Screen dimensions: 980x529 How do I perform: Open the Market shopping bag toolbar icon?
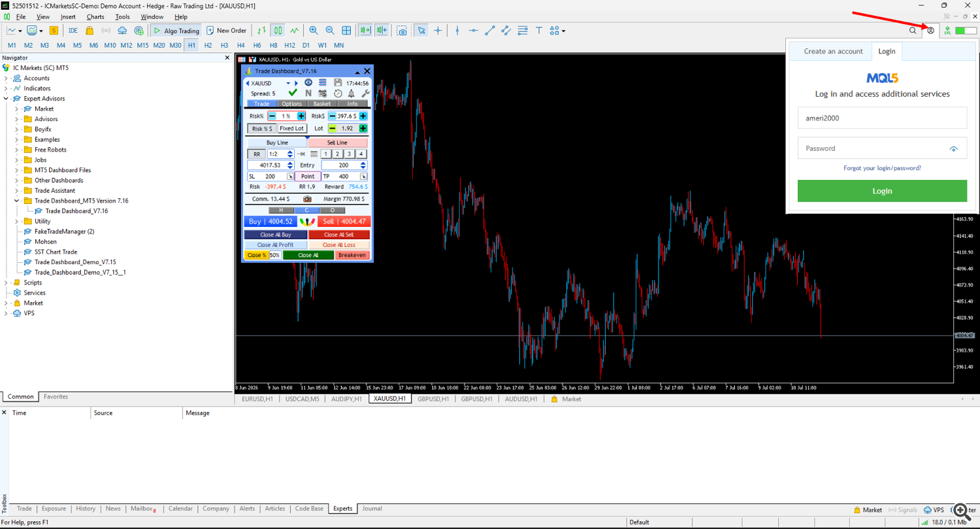click(90, 30)
